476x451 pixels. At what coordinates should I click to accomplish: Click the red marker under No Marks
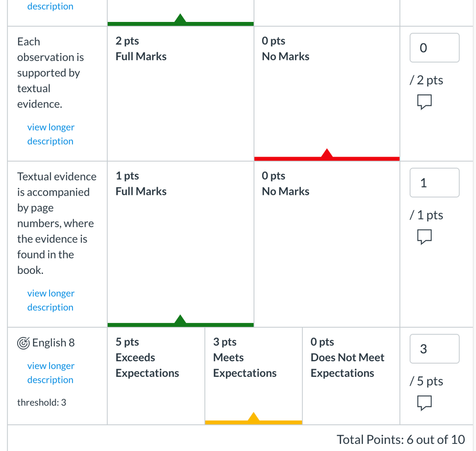[x=327, y=155]
